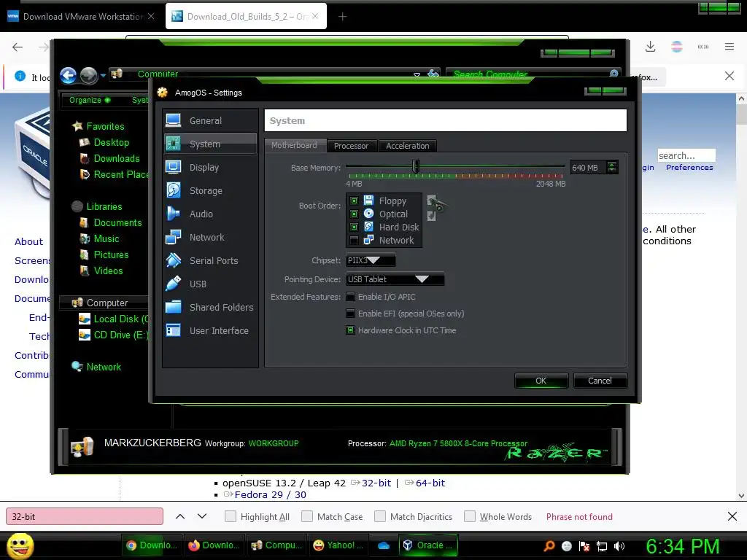Toggle Match Diacritics in find bar
747x560 pixels.
tap(379, 516)
